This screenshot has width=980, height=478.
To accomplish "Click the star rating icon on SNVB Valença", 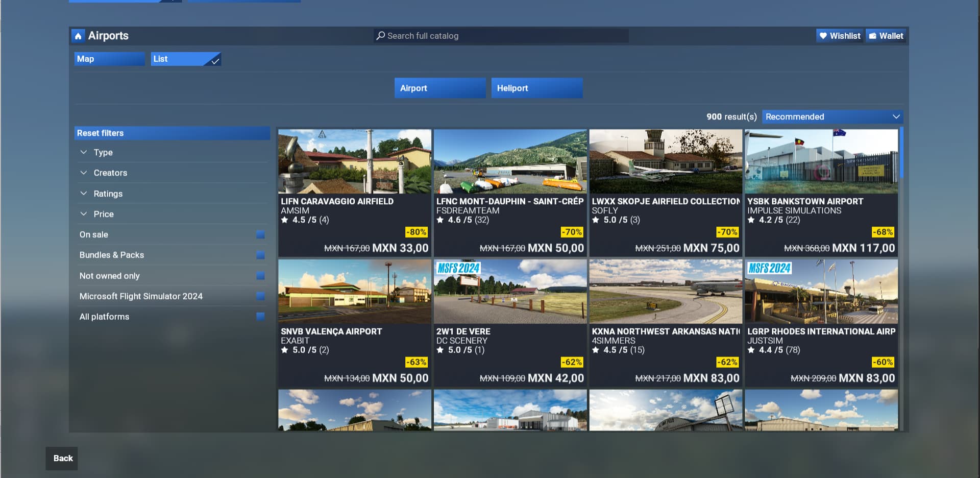I will point(285,350).
